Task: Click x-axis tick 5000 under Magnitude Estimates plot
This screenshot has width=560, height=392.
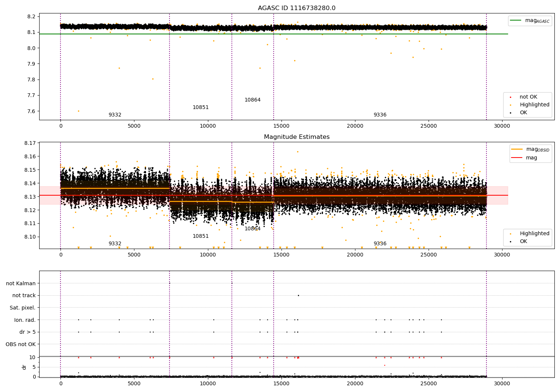Action: (x=134, y=255)
